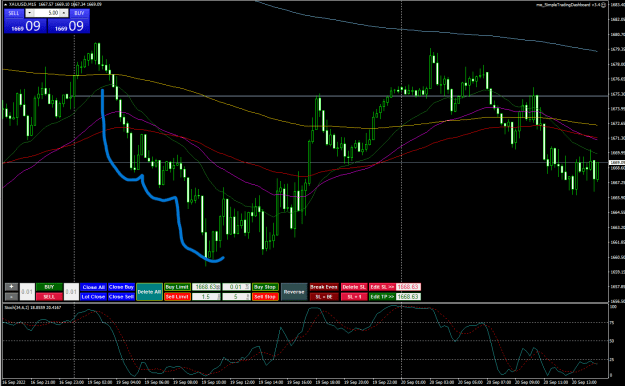Click the 5.00 volume input field
The width and height of the screenshot is (625, 386).
coord(47,13)
